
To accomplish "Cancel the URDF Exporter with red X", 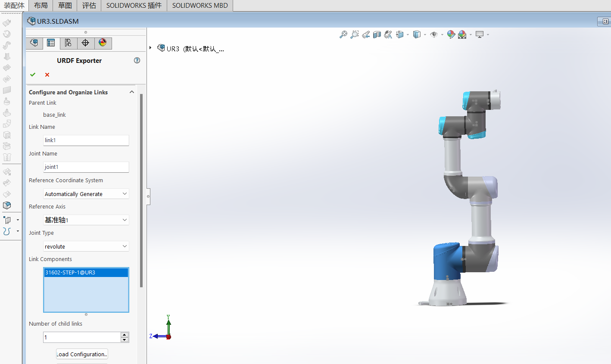I will tap(47, 74).
